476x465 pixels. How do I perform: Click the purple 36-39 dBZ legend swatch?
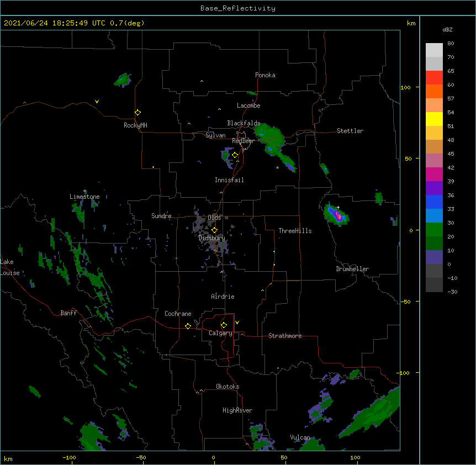click(434, 188)
